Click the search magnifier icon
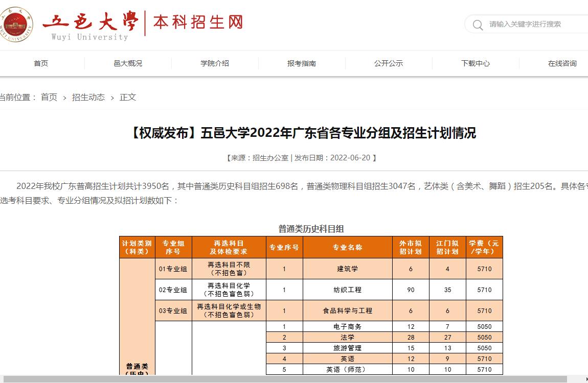Screen dimensions: 588x383 478,25
